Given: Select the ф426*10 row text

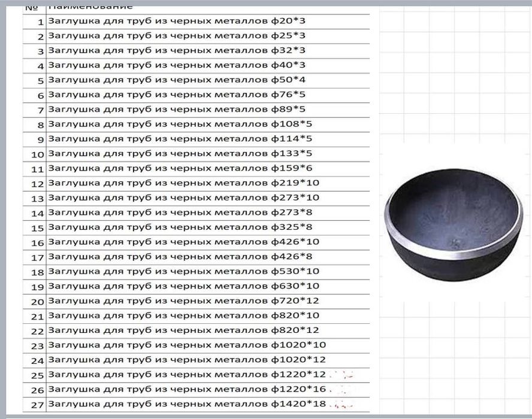Looking at the screenshot, I should [x=208, y=243].
